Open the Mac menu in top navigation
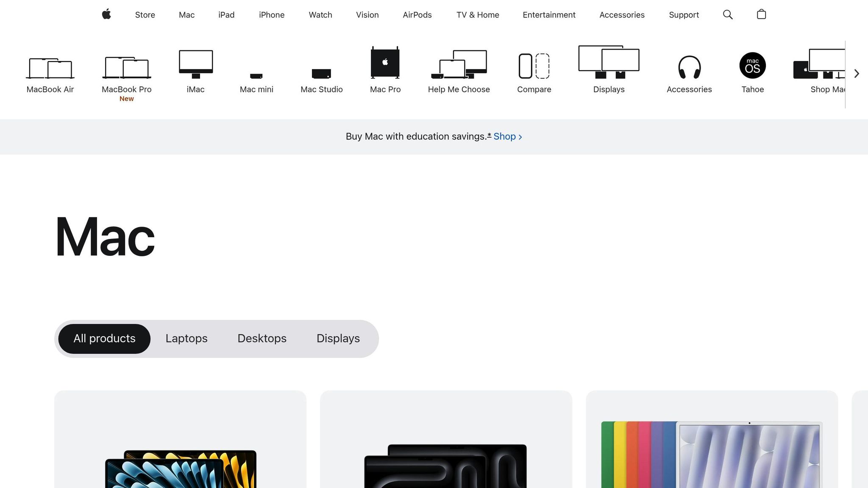The width and height of the screenshot is (868, 488). point(186,15)
